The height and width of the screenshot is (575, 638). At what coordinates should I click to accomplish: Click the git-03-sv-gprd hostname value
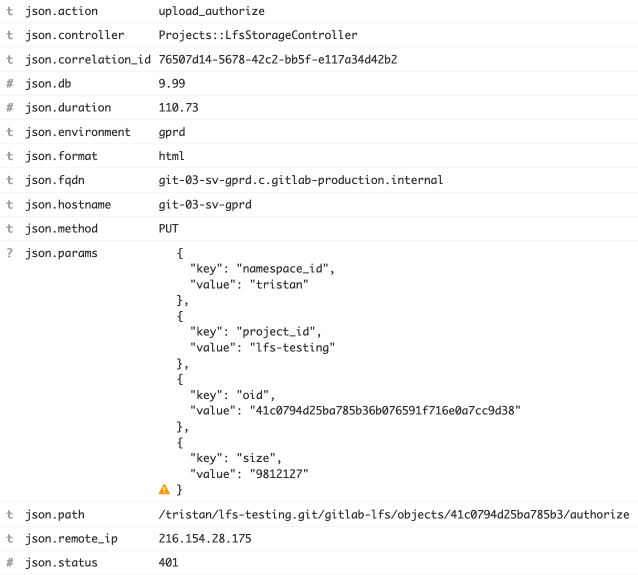(x=205, y=204)
